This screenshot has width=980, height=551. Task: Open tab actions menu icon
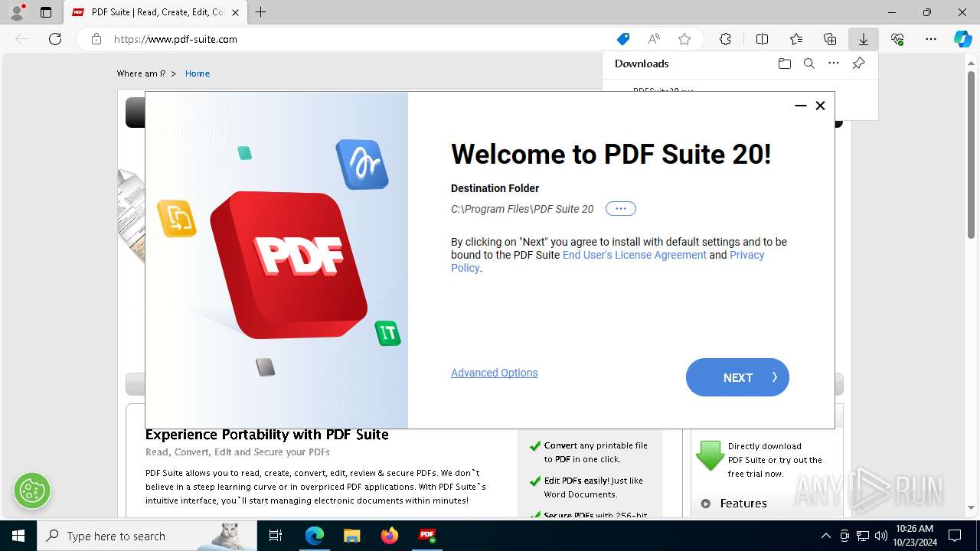(x=46, y=12)
